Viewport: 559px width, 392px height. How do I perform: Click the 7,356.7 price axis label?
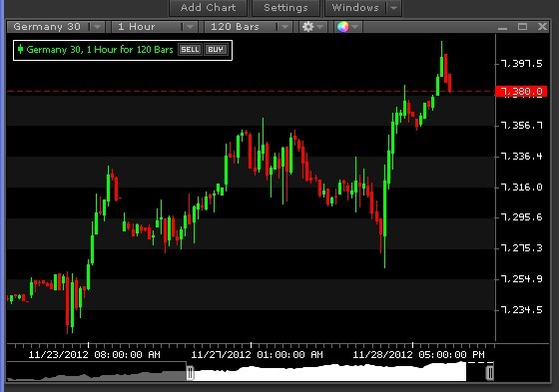point(521,126)
